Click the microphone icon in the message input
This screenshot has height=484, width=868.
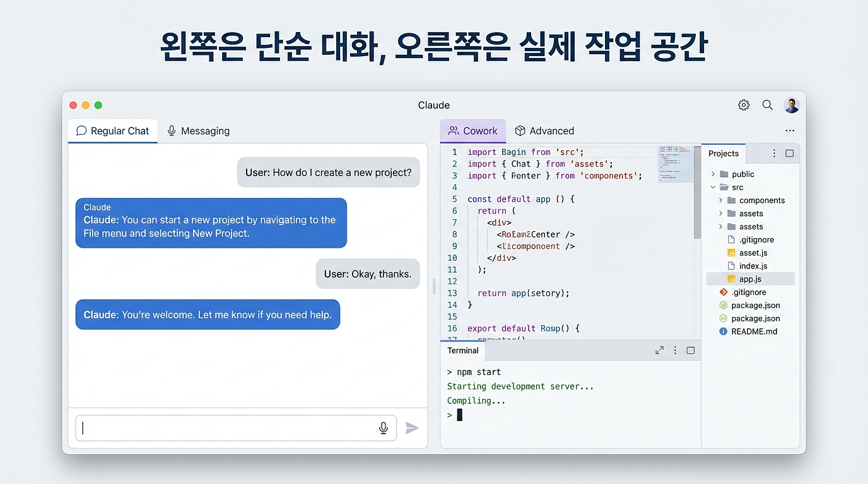[384, 428]
